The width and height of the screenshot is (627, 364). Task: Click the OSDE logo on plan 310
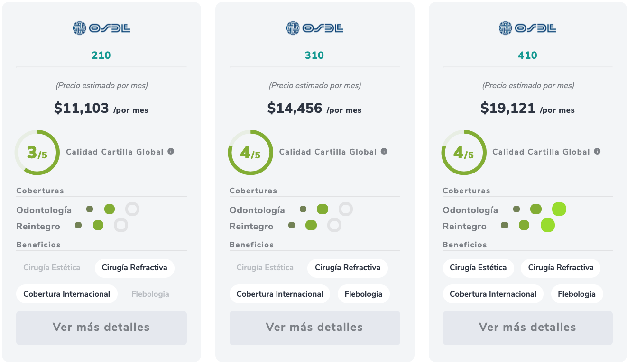tap(314, 28)
